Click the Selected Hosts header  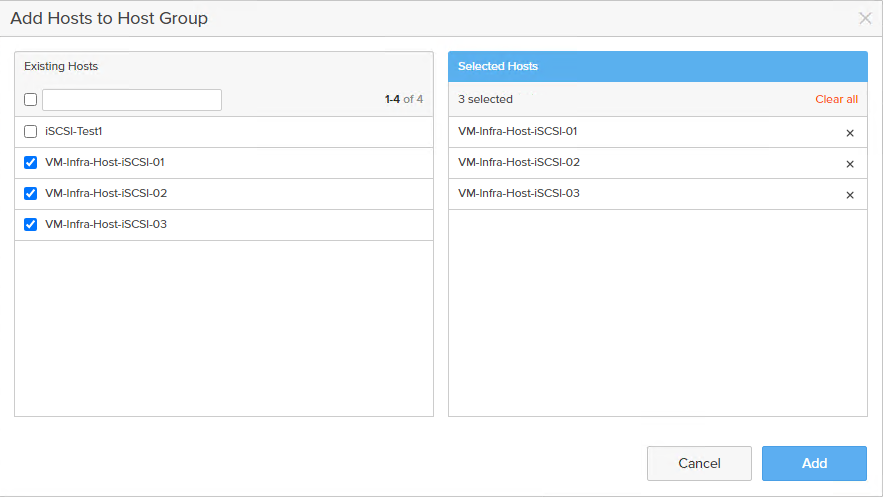658,66
